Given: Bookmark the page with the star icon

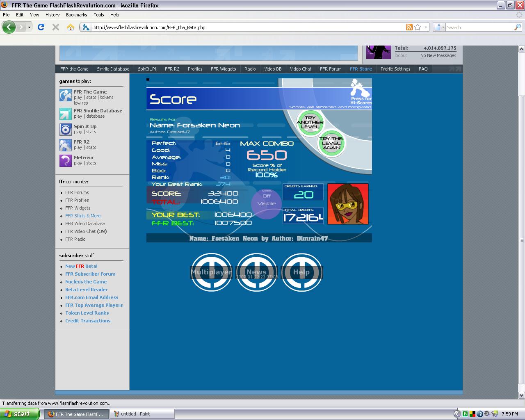Looking at the screenshot, I should 418,27.
